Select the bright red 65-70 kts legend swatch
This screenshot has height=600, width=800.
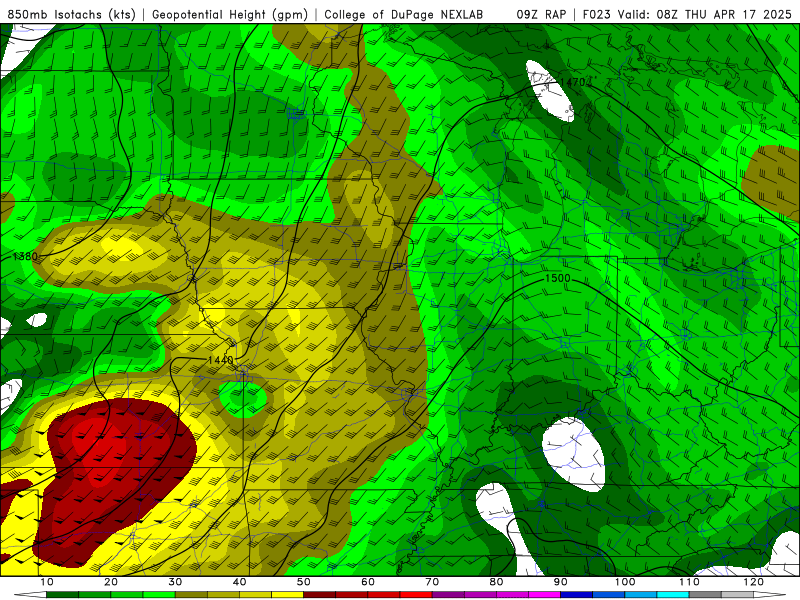[x=416, y=595]
